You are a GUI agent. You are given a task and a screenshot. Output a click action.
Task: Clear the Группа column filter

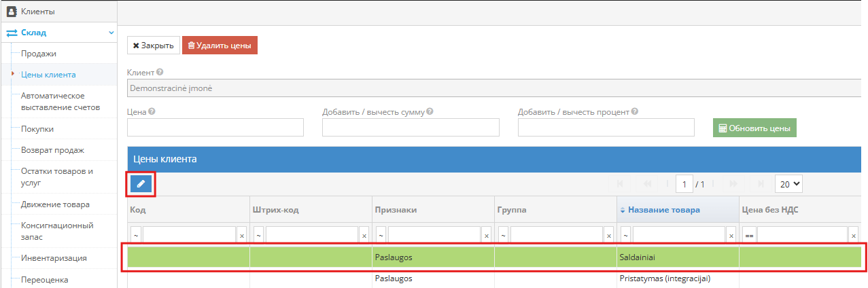coord(609,235)
